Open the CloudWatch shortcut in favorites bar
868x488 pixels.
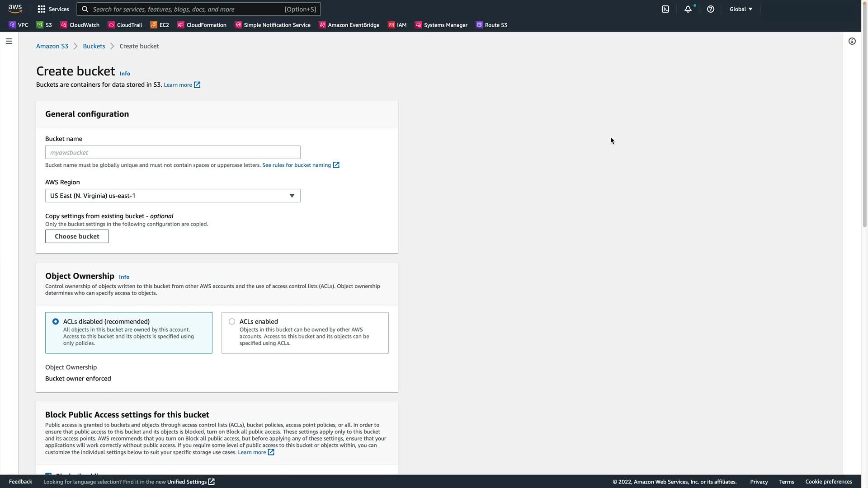pyautogui.click(x=80, y=25)
